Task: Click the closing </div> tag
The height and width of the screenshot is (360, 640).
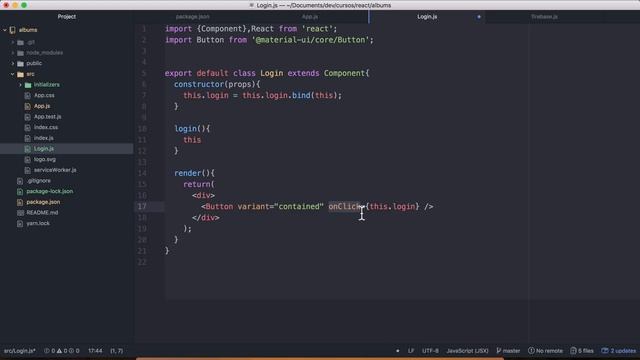Action: pyautogui.click(x=206, y=218)
